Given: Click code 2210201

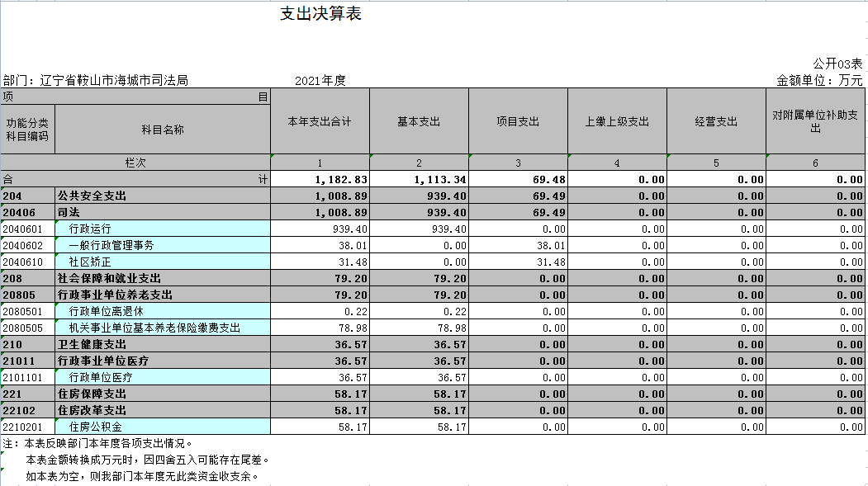Looking at the screenshot, I should click(28, 427).
